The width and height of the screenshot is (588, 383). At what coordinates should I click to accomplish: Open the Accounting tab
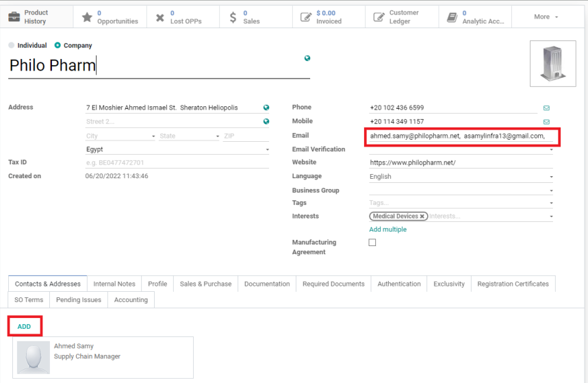tap(131, 299)
